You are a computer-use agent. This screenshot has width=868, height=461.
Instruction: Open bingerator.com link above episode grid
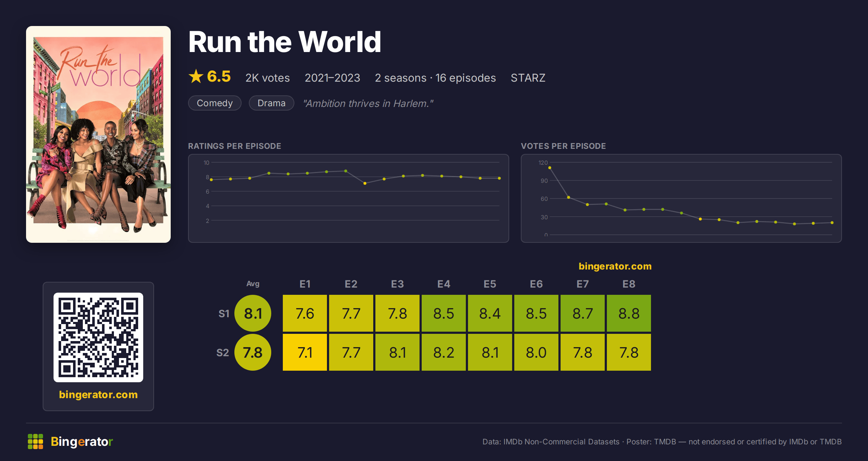[x=615, y=266]
